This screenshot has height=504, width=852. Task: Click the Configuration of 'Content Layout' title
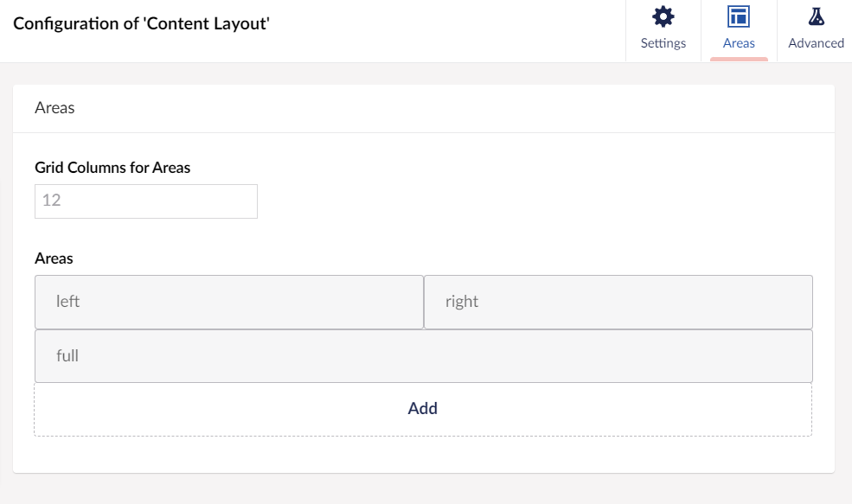point(142,23)
